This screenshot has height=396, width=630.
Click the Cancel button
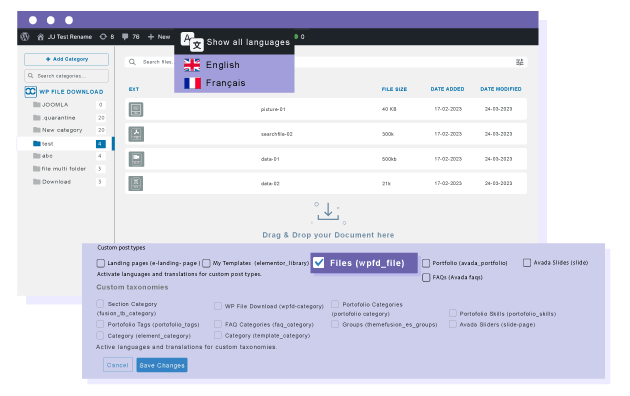[x=118, y=365]
